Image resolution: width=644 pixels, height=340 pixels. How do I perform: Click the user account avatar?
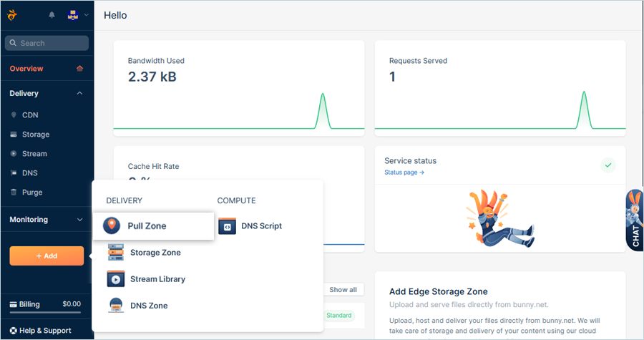(x=73, y=15)
